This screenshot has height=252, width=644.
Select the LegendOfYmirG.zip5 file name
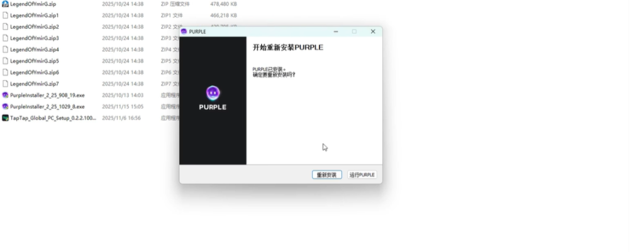(x=35, y=61)
